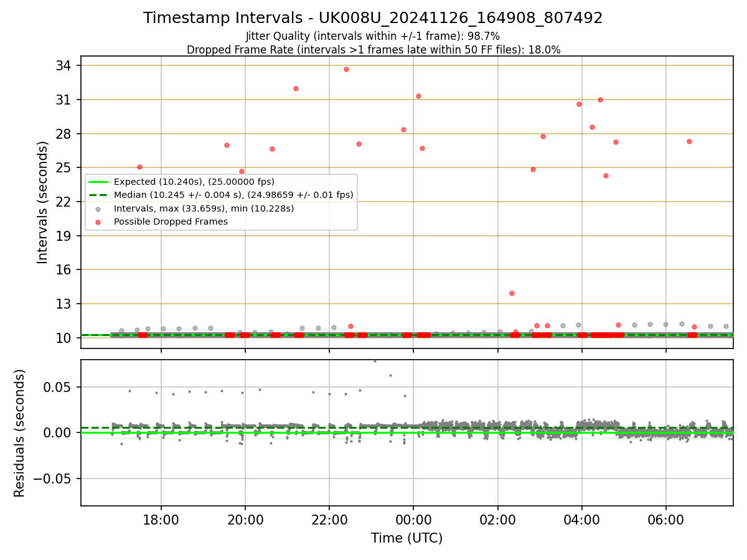
Task: Click the dashed green line sample in legend
Action: [x=98, y=195]
